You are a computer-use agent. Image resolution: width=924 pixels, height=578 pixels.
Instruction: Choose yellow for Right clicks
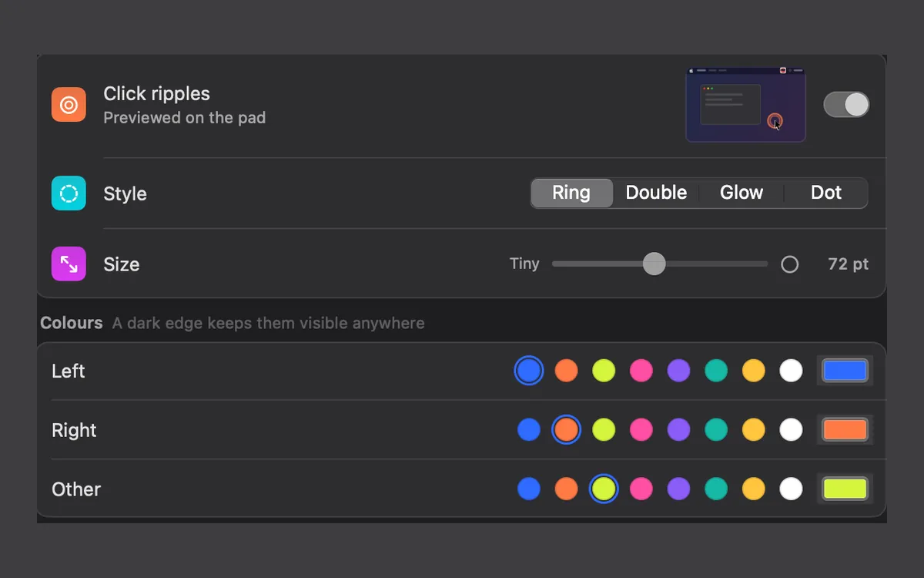coord(754,429)
